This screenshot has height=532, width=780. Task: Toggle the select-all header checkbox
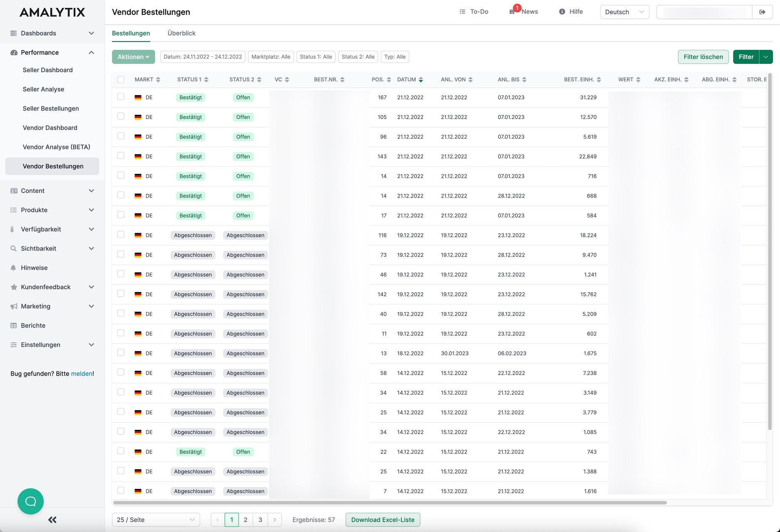tap(121, 80)
